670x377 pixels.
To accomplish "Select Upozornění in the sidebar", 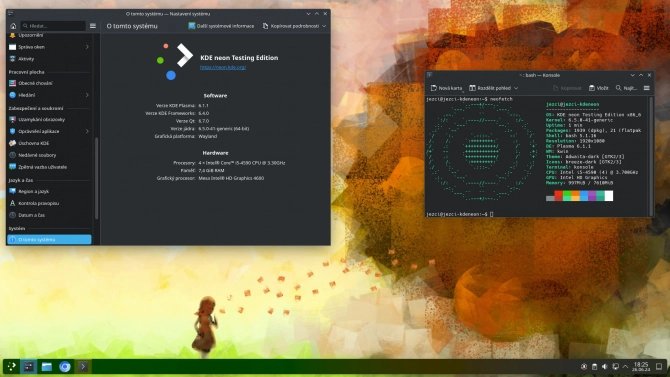I will pos(49,35).
